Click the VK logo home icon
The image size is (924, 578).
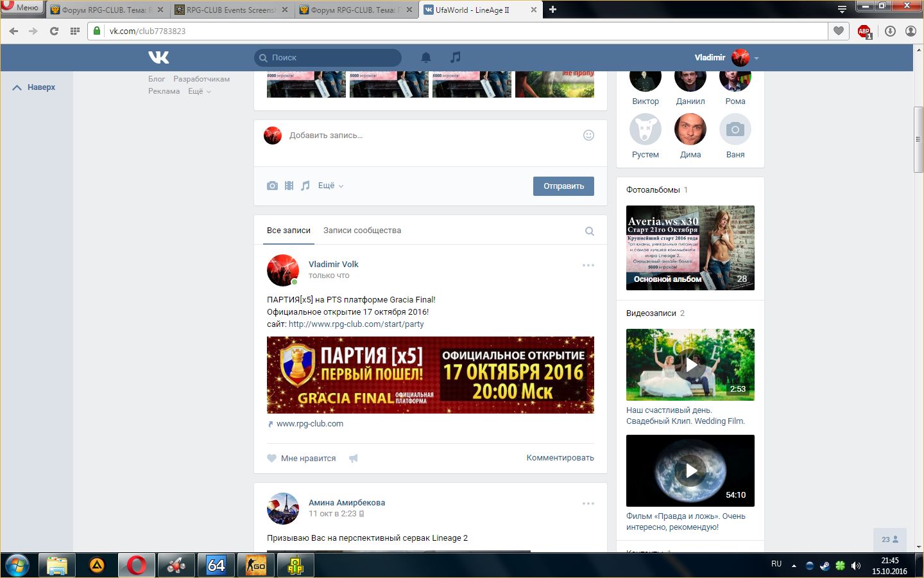point(158,57)
